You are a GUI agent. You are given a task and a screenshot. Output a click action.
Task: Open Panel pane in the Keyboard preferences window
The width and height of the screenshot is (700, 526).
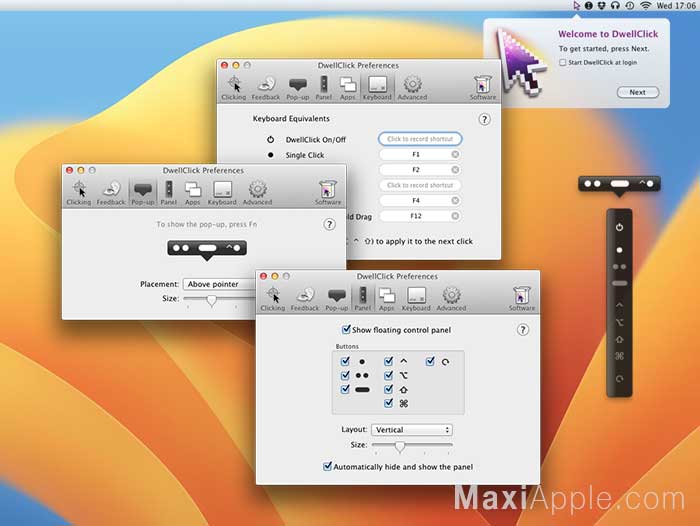pos(324,88)
